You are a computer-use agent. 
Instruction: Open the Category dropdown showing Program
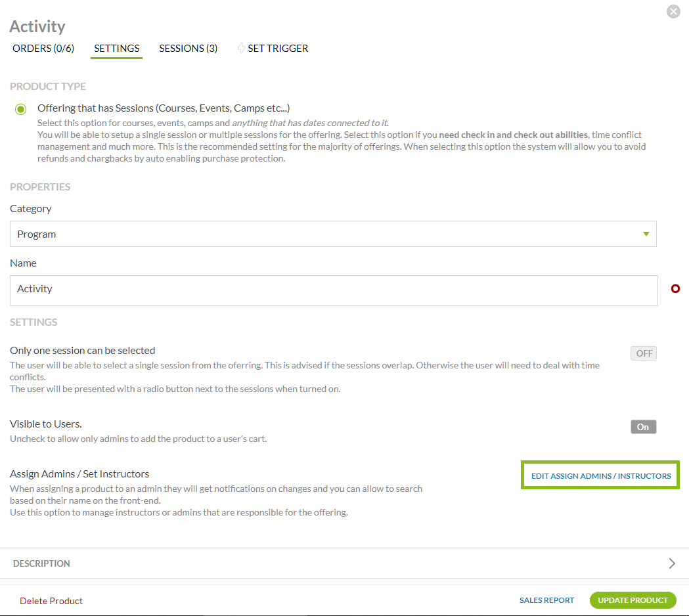(333, 234)
